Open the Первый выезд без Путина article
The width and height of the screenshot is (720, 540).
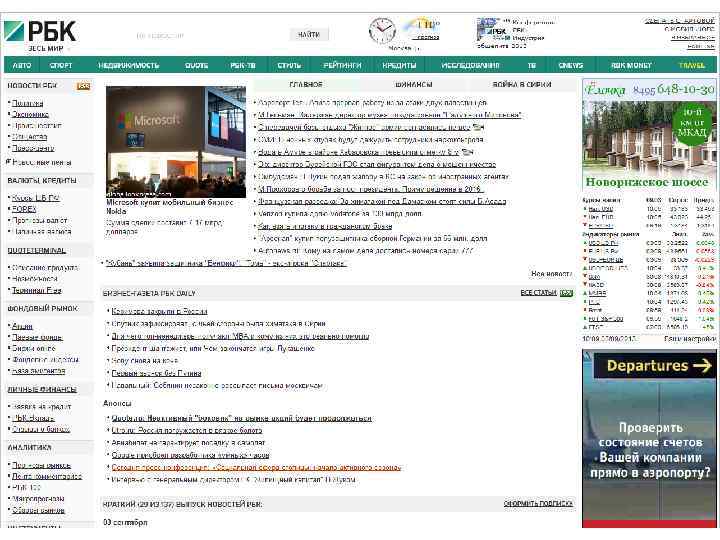point(157,373)
